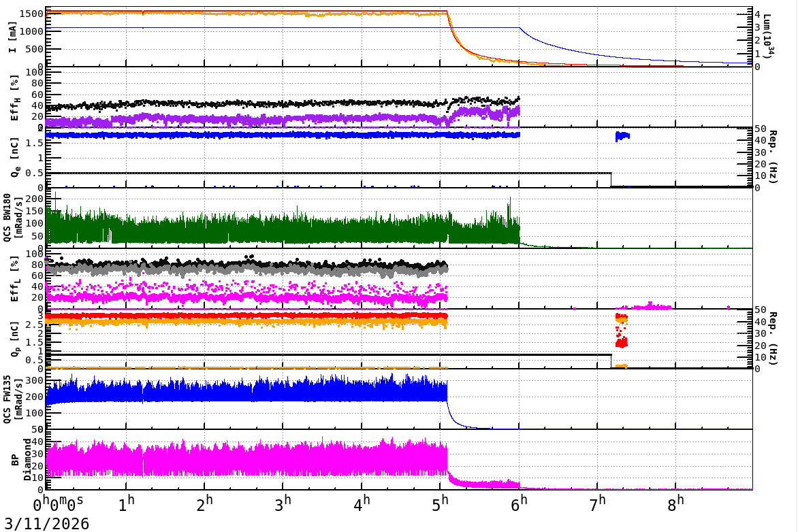The image size is (798, 532).
Task: Select the 7h time axis tick label
Action: [x=598, y=504]
